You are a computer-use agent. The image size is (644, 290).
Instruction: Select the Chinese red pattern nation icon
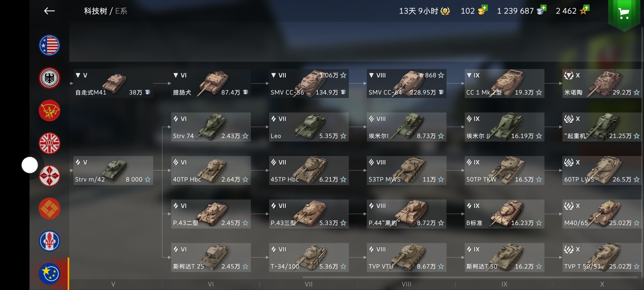[49, 209]
